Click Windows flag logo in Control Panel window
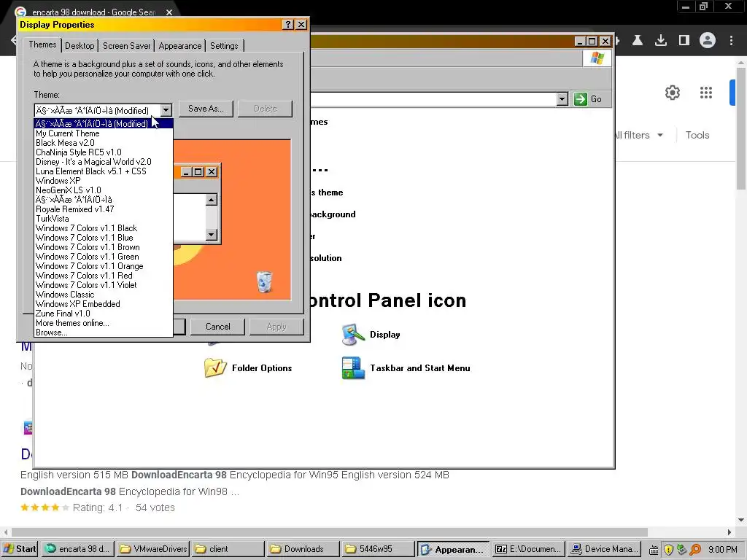The width and height of the screenshot is (747, 560). (x=597, y=58)
